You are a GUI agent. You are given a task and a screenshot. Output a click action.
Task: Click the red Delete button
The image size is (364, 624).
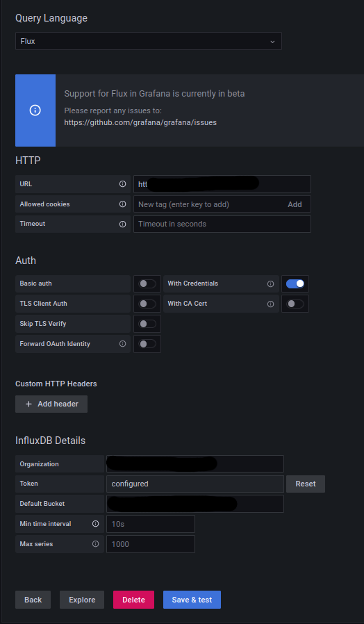point(133,600)
